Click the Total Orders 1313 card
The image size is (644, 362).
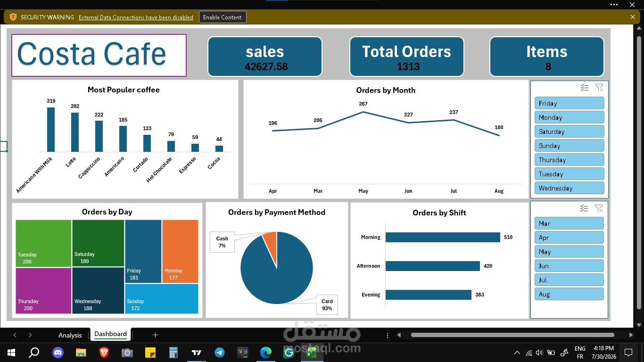(x=406, y=57)
